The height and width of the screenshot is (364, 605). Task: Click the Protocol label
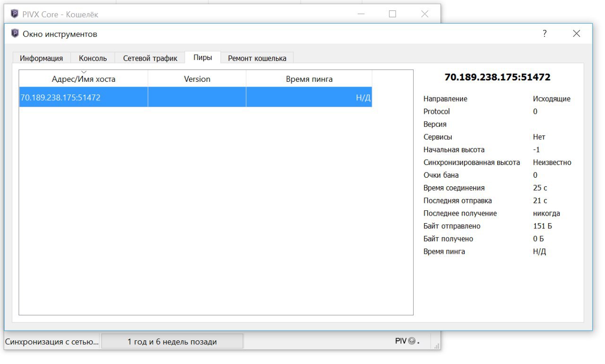[x=437, y=112]
